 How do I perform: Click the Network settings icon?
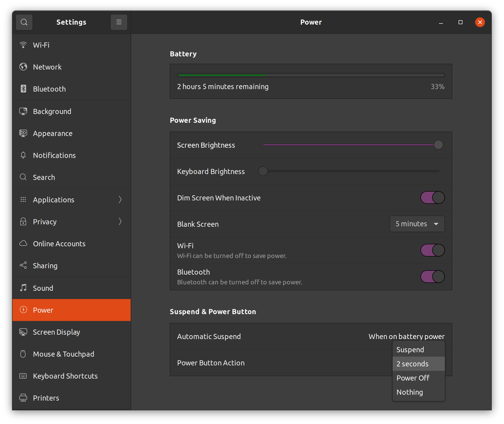pyautogui.click(x=23, y=66)
